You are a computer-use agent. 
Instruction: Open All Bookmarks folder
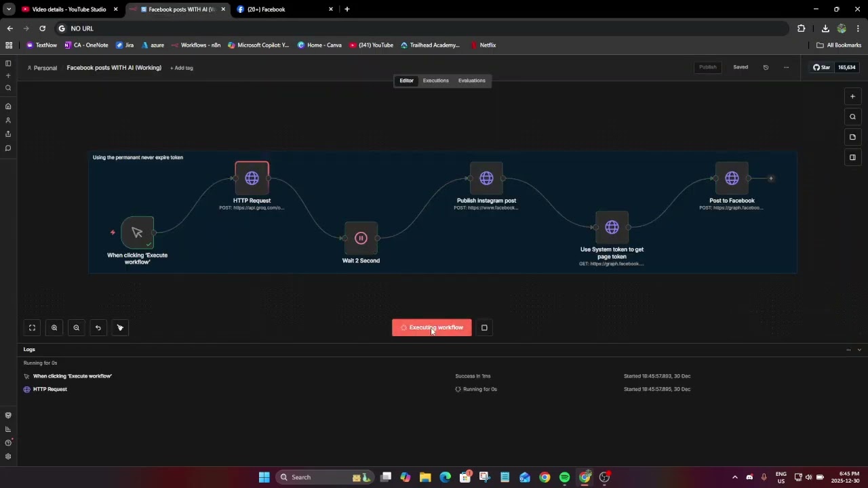tap(839, 45)
